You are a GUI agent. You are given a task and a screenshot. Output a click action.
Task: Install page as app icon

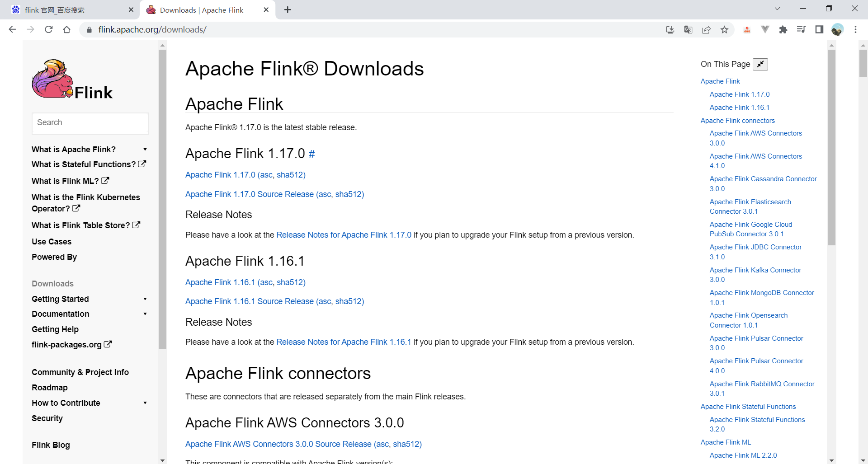670,30
